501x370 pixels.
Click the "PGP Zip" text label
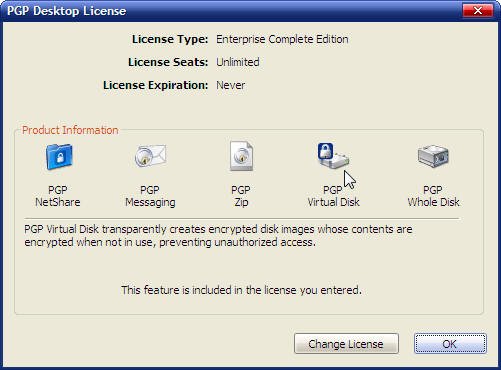(241, 196)
